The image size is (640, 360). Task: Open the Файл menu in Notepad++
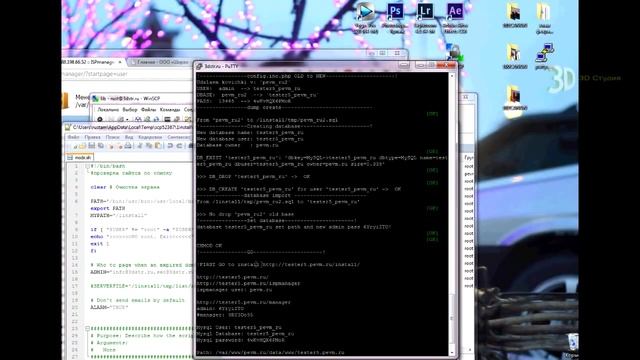pyautogui.click(x=73, y=137)
